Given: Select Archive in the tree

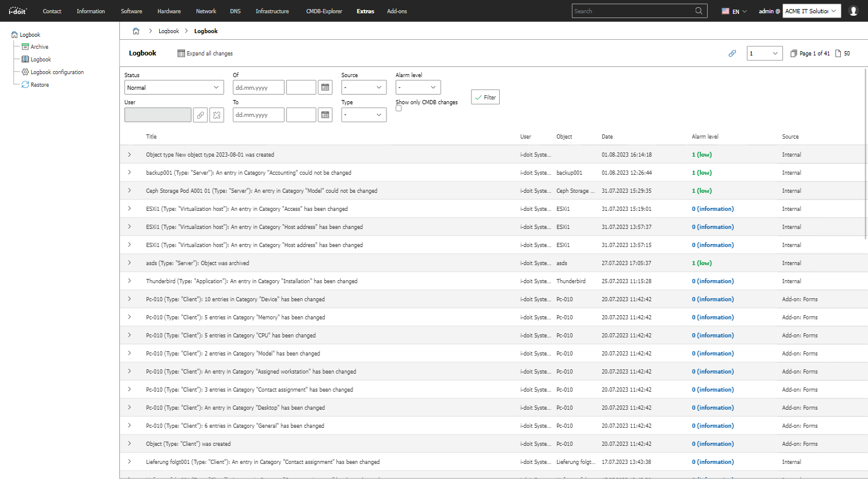Looking at the screenshot, I should tap(40, 47).
